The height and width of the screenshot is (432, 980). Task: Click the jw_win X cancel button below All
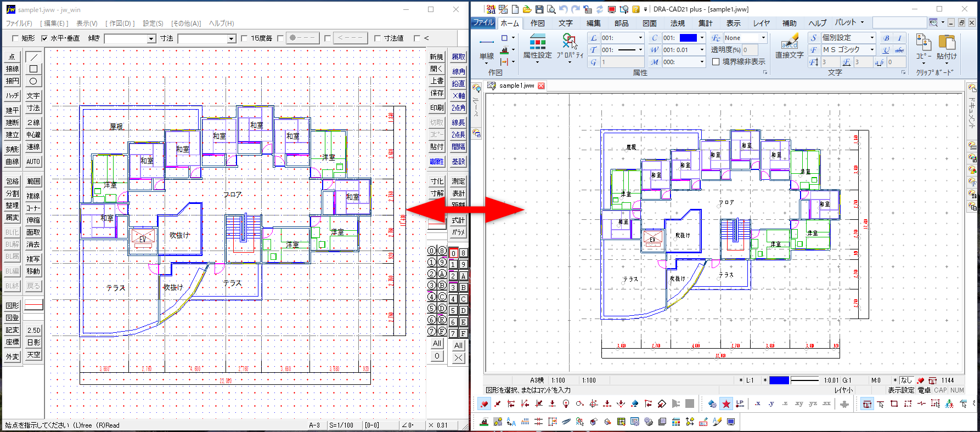tap(458, 357)
